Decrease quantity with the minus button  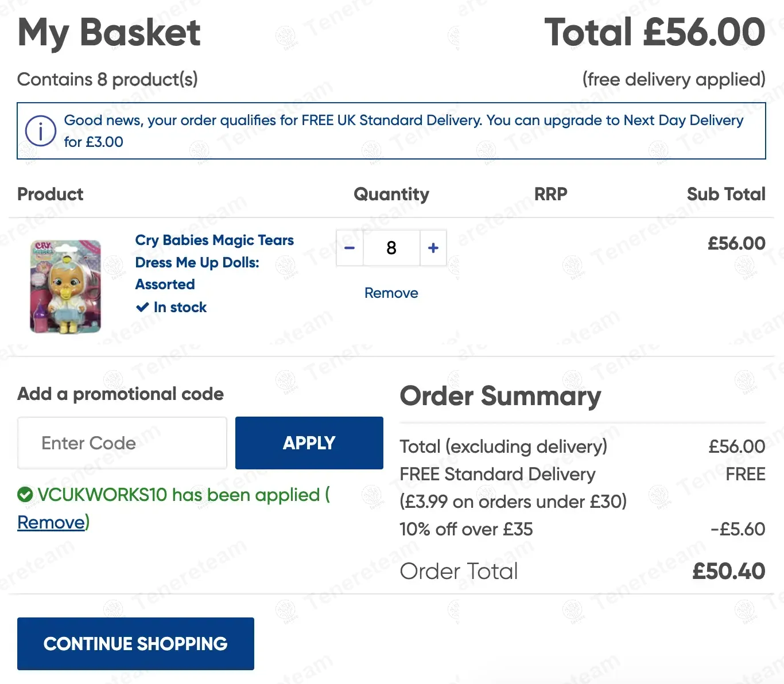tap(350, 248)
